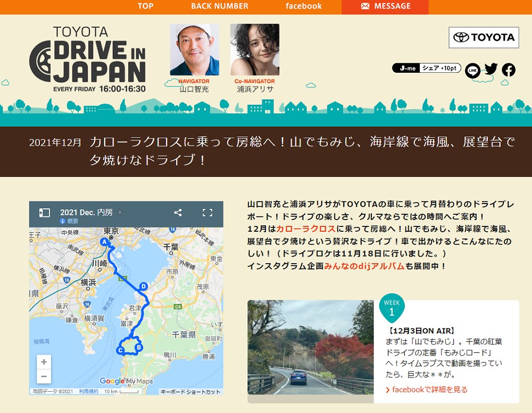This screenshot has height=413, width=532.
Task: Click navigator 山口智充 photo
Action: coord(194,49)
